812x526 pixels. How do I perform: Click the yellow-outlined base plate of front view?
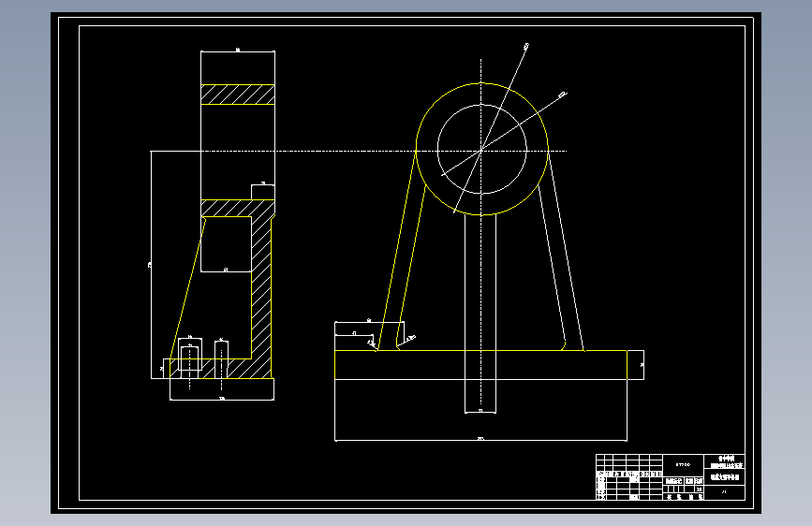click(x=481, y=365)
